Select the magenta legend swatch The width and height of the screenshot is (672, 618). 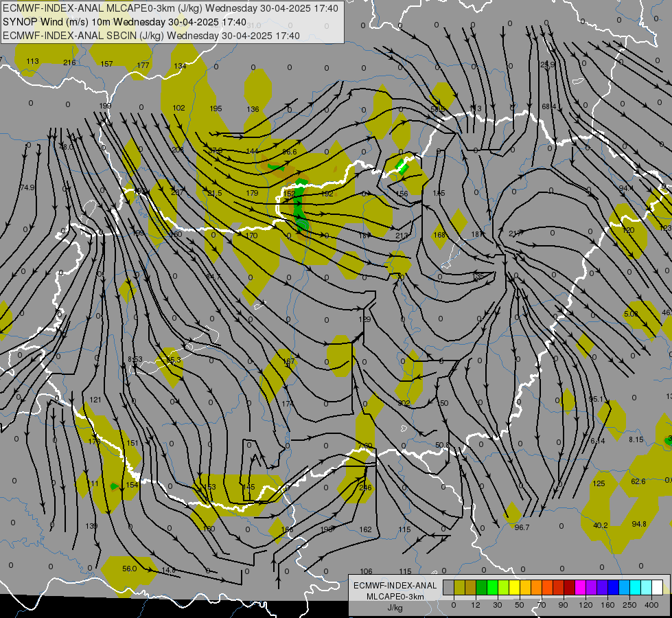coord(580,587)
